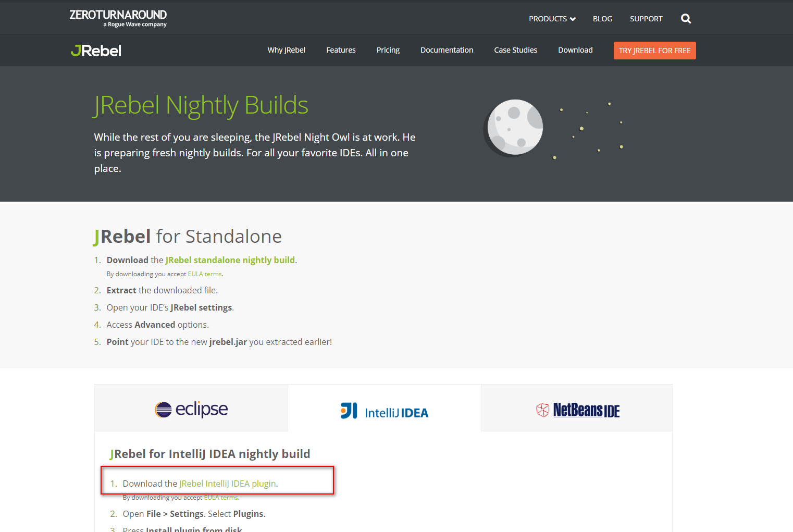This screenshot has width=793, height=532.
Task: Switch to the NetBeans IDE tab
Action: [577, 408]
